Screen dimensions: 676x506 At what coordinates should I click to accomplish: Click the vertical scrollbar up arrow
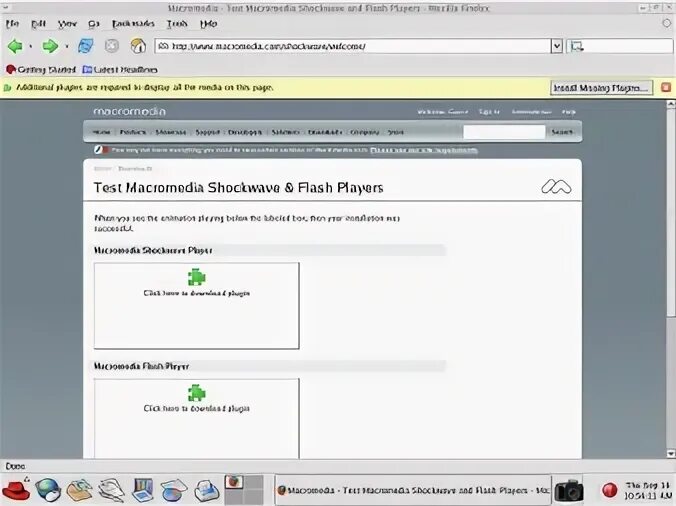[x=671, y=104]
